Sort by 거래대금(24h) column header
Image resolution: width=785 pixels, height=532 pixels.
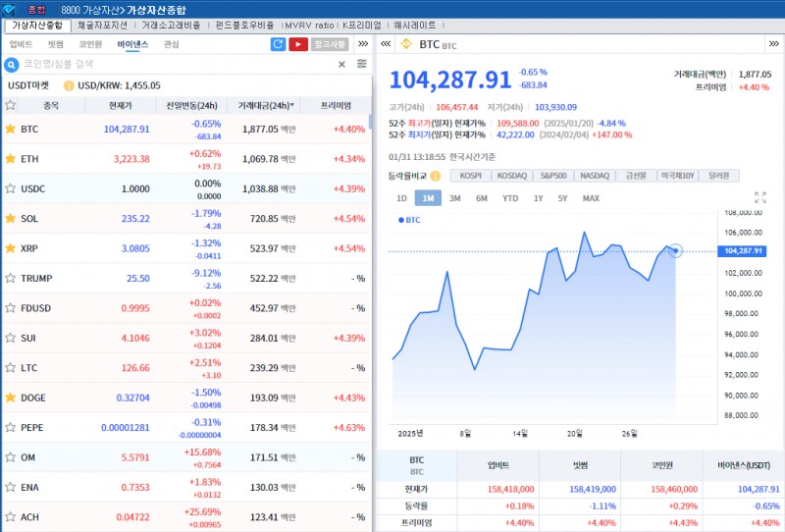[x=264, y=106]
